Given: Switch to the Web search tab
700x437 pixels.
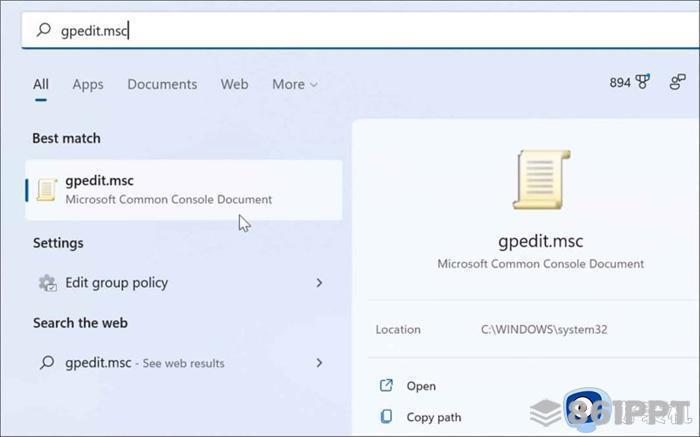Looking at the screenshot, I should 234,84.
